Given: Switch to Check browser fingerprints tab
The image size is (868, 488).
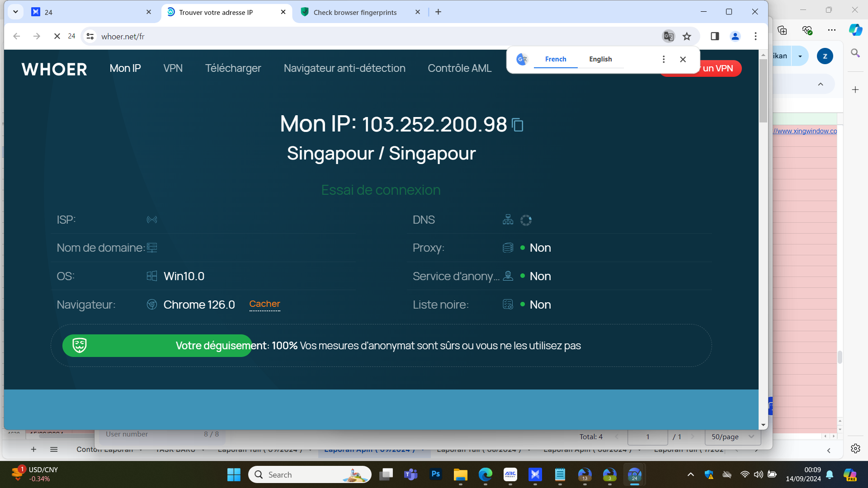Looking at the screenshot, I should 360,12.
